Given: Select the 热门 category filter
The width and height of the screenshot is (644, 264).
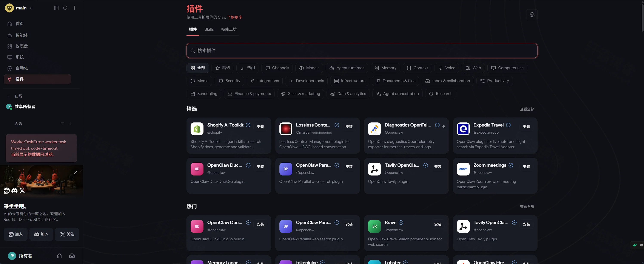Looking at the screenshot, I should 248,68.
